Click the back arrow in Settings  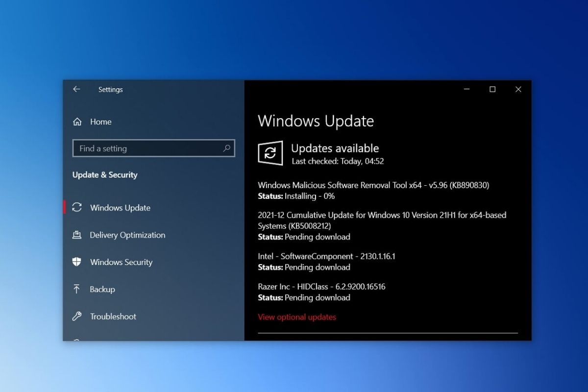pos(76,89)
